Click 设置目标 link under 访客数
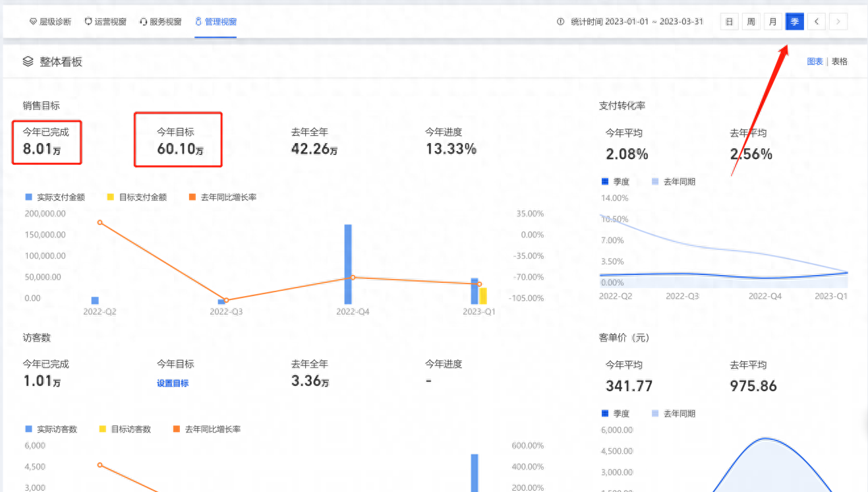The image size is (868, 492). [x=173, y=383]
